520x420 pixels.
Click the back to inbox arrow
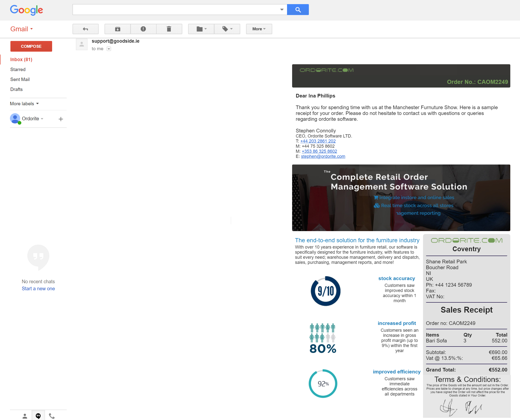click(x=85, y=29)
